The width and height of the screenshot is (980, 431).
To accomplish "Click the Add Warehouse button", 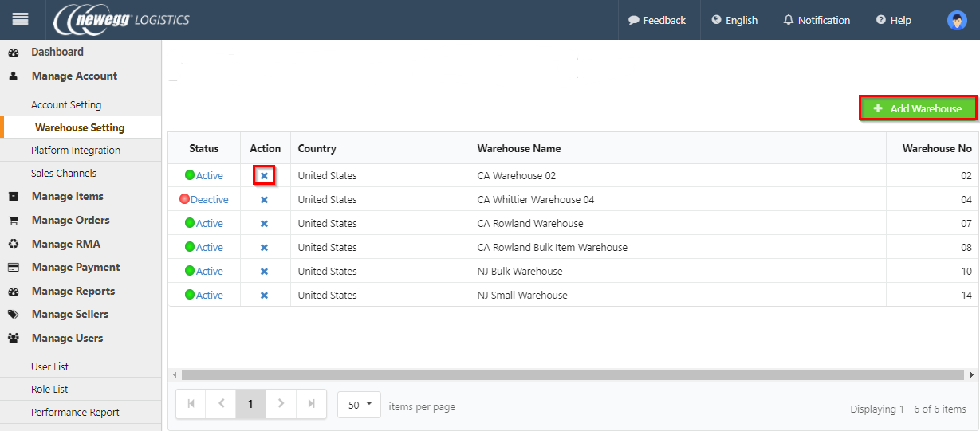I will tap(918, 108).
